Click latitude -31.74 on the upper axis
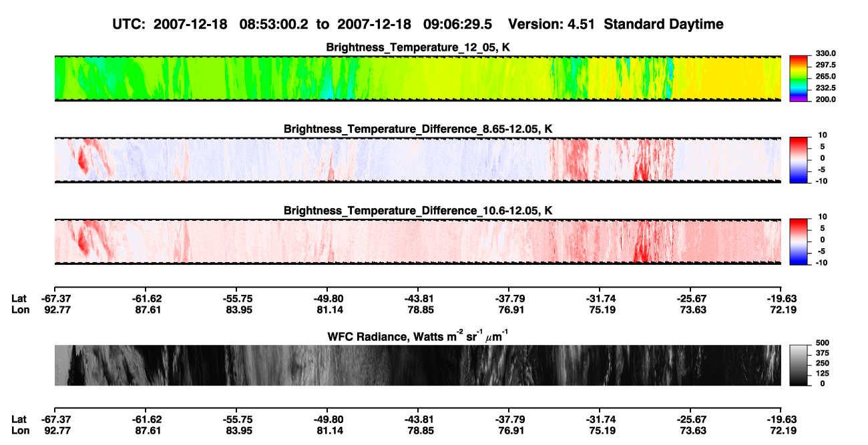This screenshot has height=445, width=868. [600, 298]
